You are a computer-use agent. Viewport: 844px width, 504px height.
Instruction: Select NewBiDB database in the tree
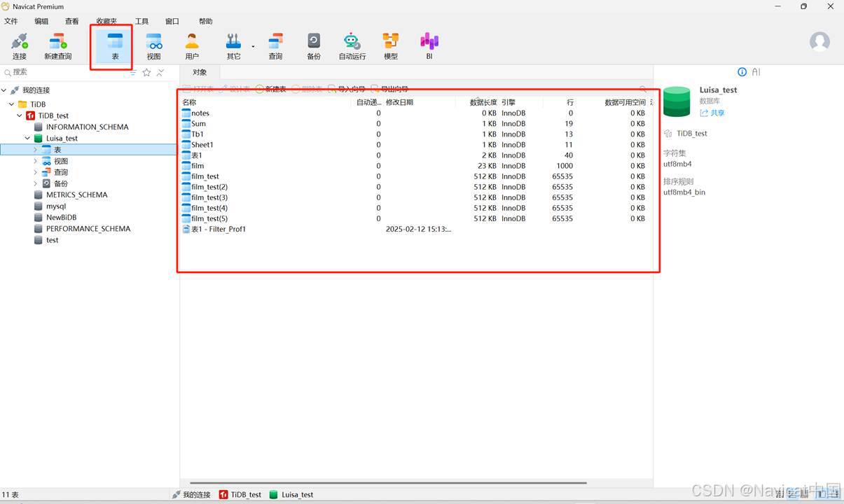coord(61,218)
